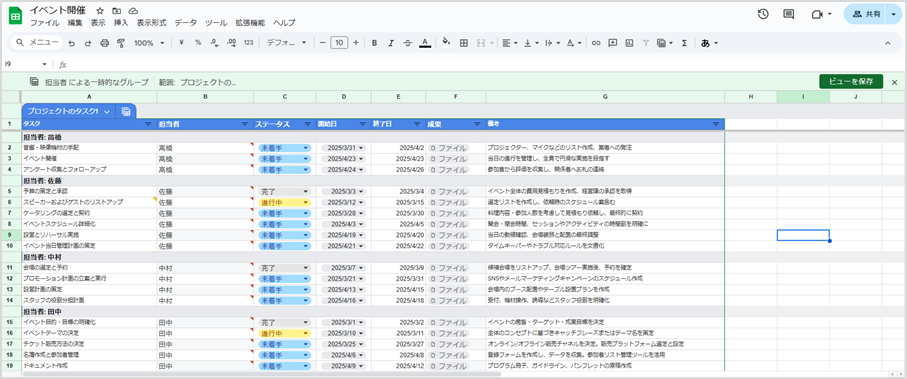The image size is (907, 379).
Task: Open the 123 number format menu
Action: [249, 43]
